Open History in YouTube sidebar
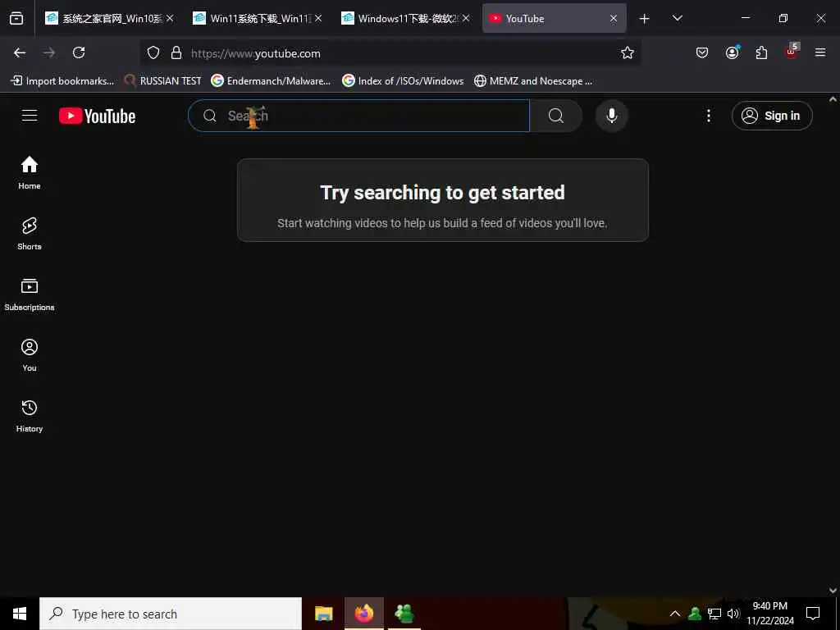 tap(30, 416)
